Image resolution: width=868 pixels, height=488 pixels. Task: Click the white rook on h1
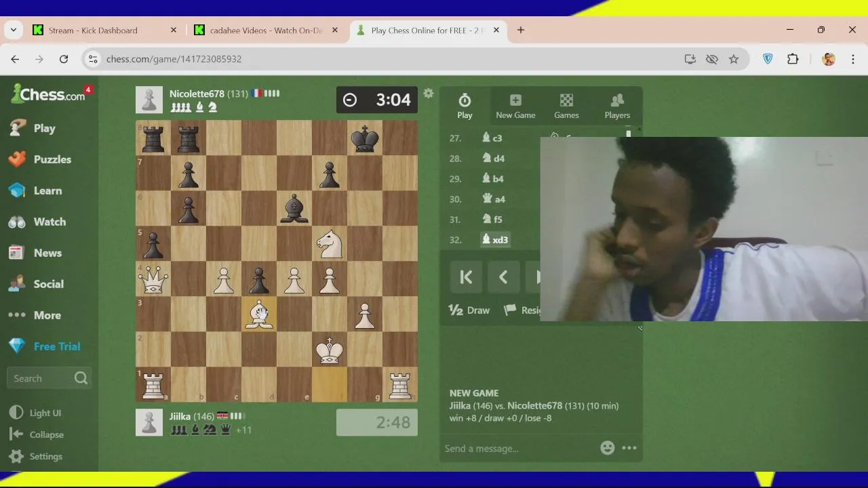tap(400, 384)
